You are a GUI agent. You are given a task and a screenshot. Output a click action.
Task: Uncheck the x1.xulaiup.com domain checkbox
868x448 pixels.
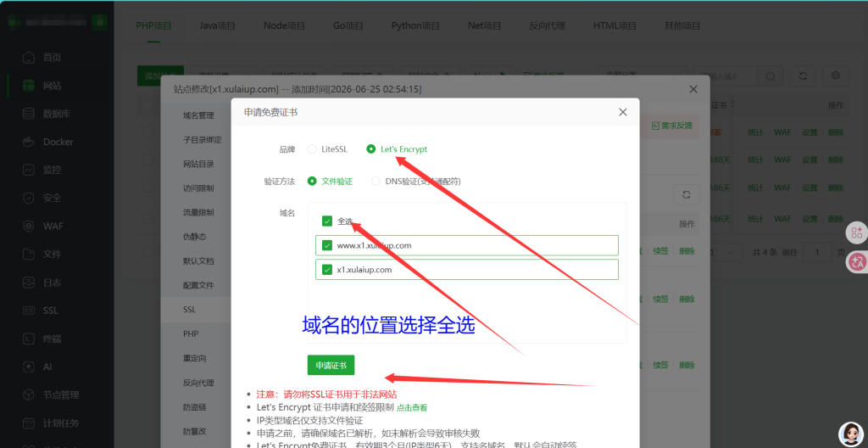[327, 270]
